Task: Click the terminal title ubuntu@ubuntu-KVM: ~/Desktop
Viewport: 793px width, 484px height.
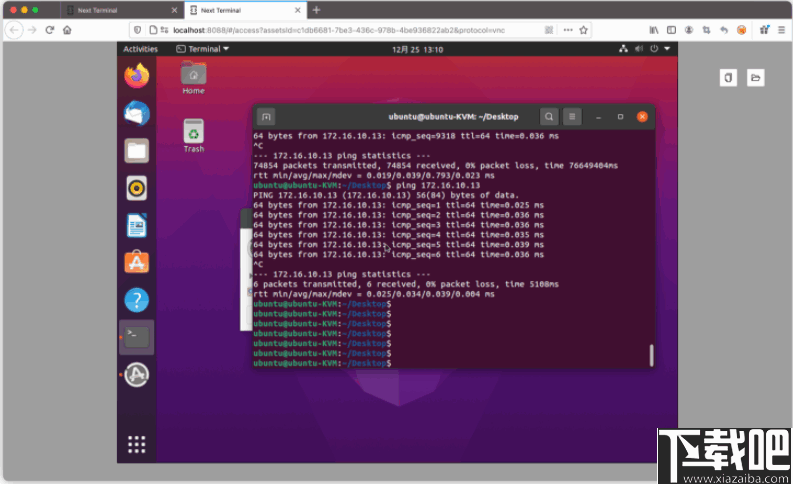Action: [453, 117]
